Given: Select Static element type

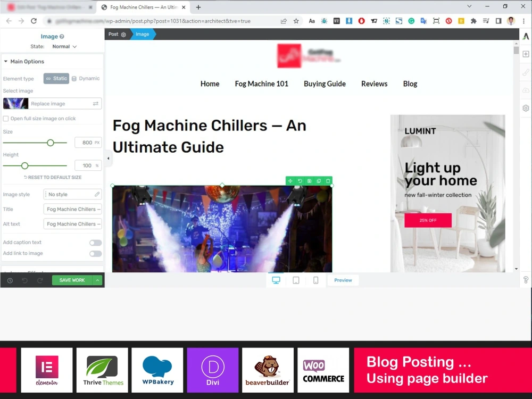Looking at the screenshot, I should tap(56, 79).
